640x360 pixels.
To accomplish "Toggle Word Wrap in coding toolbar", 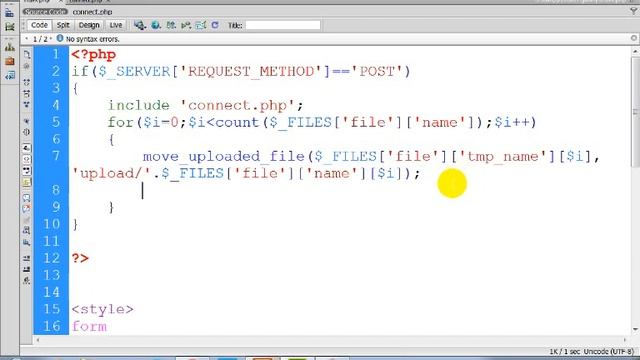I will point(27,171).
